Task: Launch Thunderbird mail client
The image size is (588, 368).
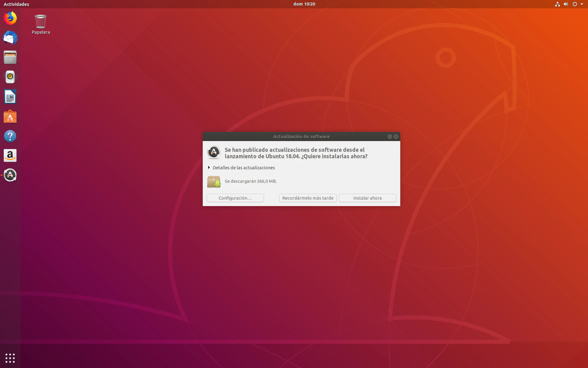Action: point(10,38)
